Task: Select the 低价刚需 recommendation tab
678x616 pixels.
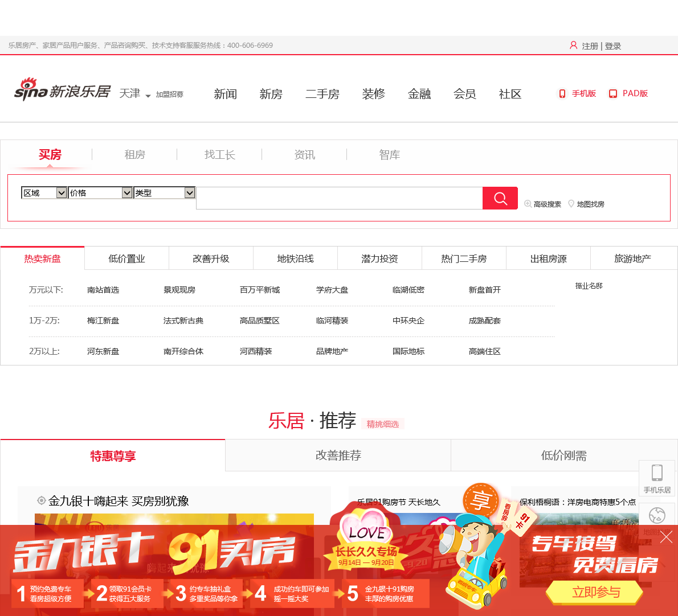Action: (564, 455)
